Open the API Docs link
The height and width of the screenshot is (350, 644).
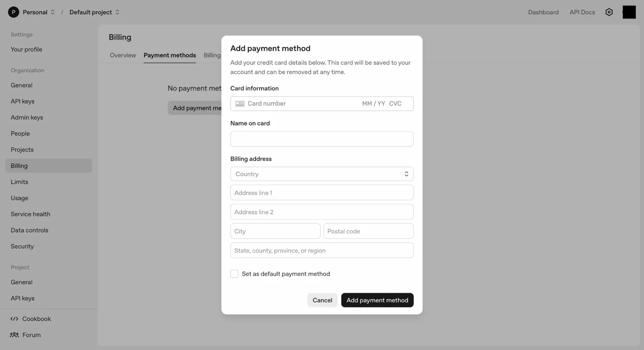(582, 12)
